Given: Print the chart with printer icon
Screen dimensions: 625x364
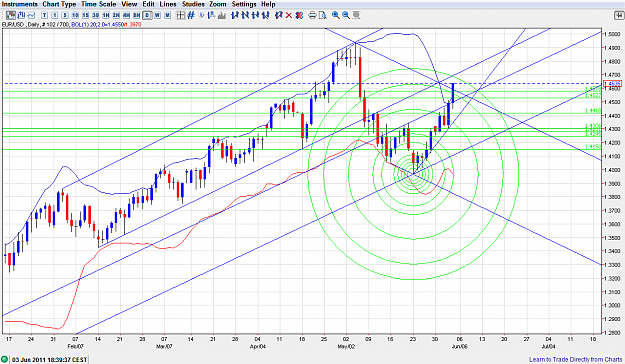Looking at the screenshot, I should (x=312, y=15).
